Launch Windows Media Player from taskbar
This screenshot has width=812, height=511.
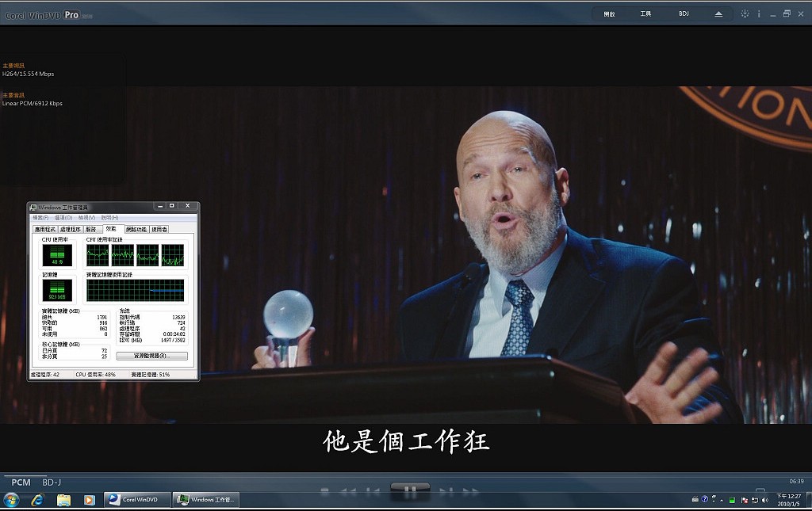click(x=89, y=500)
